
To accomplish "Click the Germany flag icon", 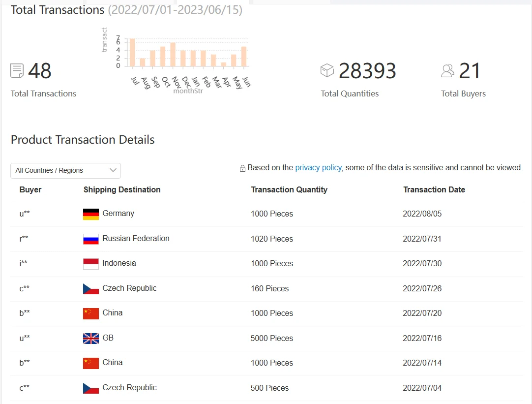I will tap(91, 214).
